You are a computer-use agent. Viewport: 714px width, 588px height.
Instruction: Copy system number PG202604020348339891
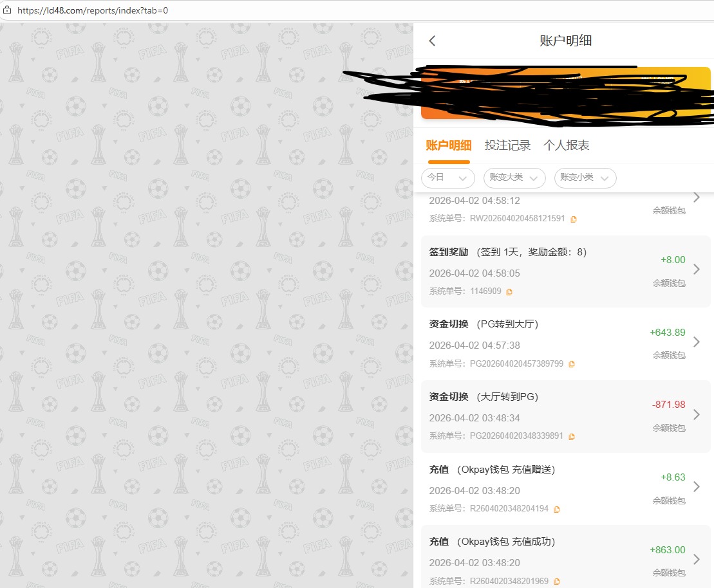click(572, 436)
